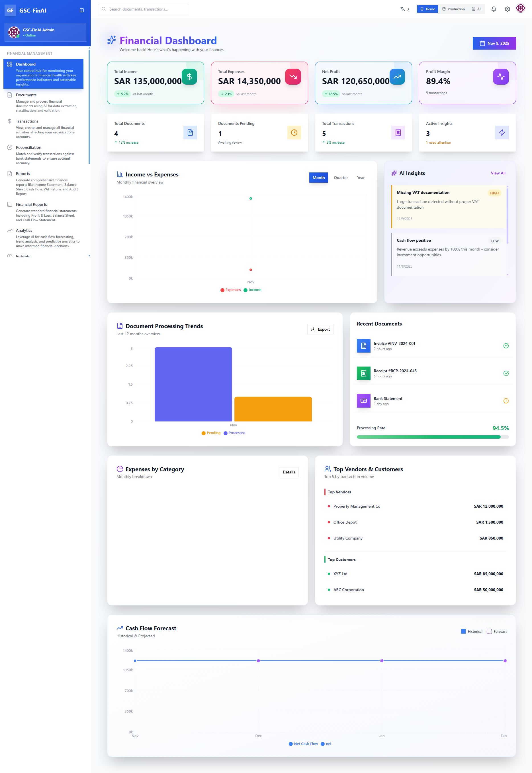Click the Total Transactions receipt icon
532x773 pixels.
tap(398, 133)
